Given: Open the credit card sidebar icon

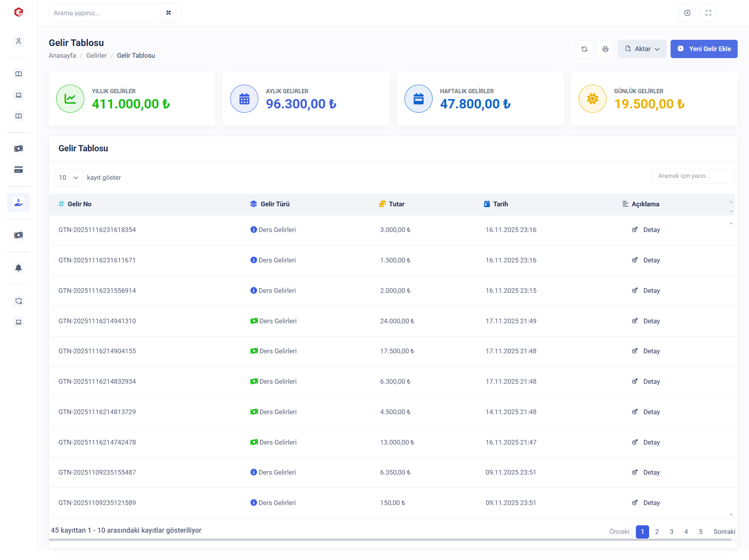Looking at the screenshot, I should tap(18, 170).
